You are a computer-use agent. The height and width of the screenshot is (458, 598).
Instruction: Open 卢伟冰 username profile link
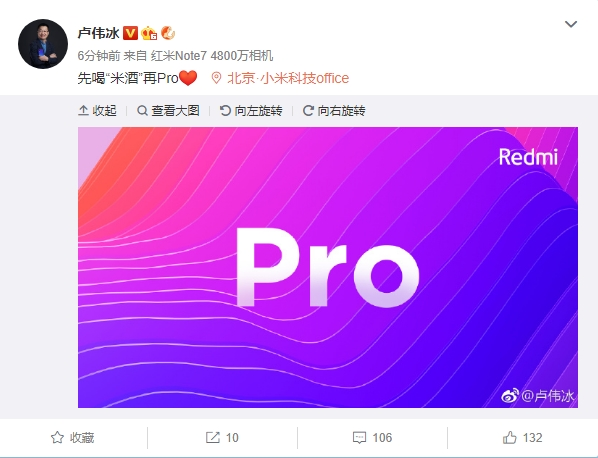tap(98, 33)
